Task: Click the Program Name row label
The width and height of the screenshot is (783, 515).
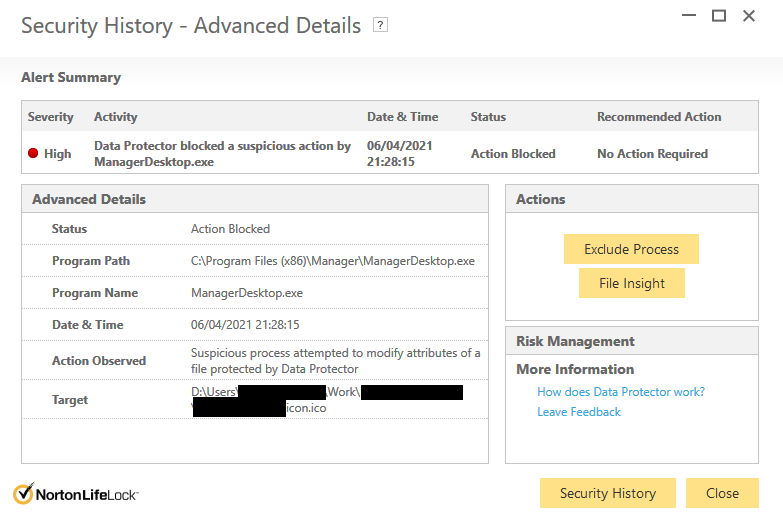Action: pos(95,293)
